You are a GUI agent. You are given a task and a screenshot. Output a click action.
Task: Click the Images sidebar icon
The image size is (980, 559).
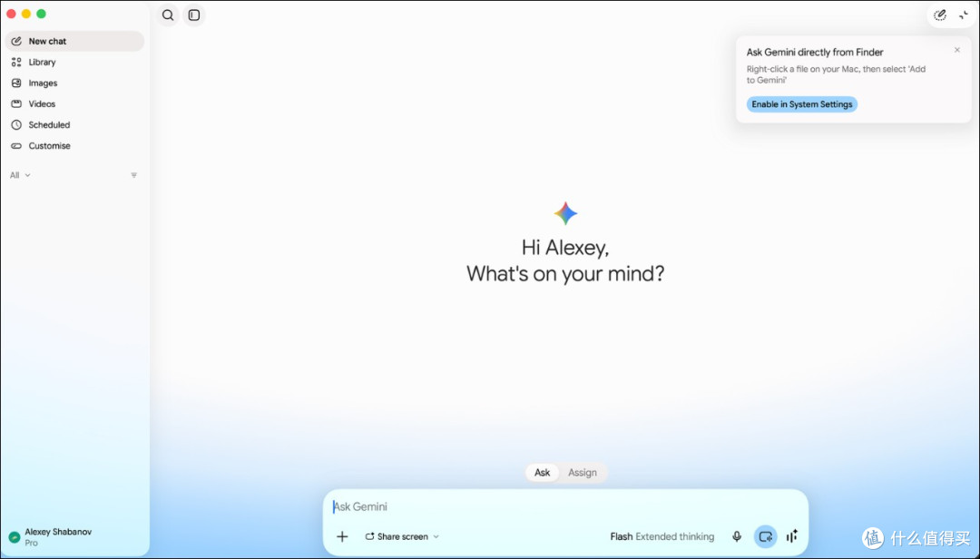coord(17,83)
